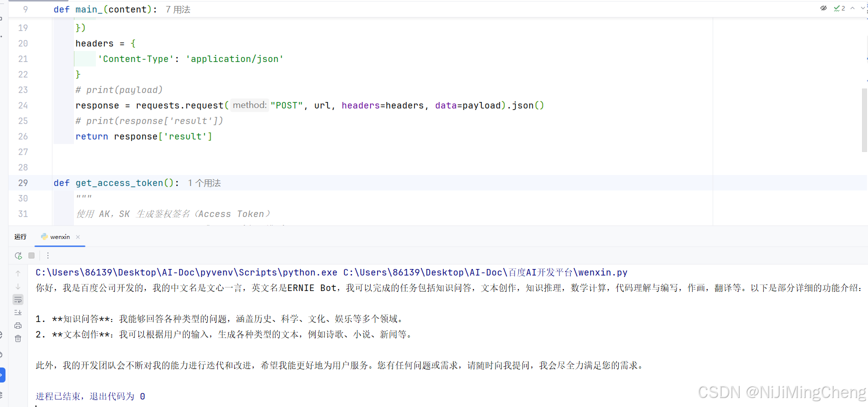Open the inspections widget showing 2 typos
The image size is (868, 407).
coord(840,8)
